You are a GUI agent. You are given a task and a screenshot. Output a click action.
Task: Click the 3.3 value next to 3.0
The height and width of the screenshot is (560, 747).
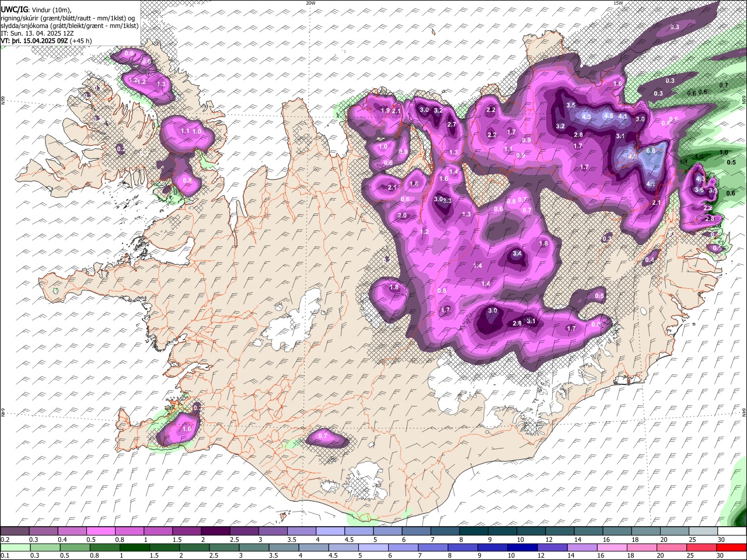[x=448, y=201]
